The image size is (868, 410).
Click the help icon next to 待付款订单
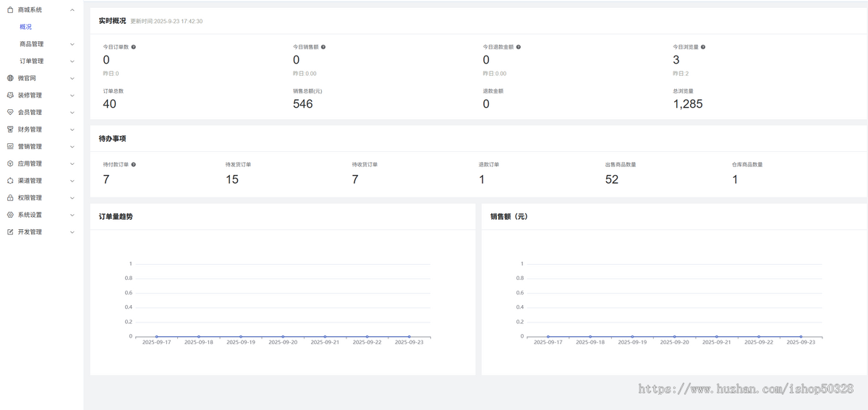tap(134, 165)
